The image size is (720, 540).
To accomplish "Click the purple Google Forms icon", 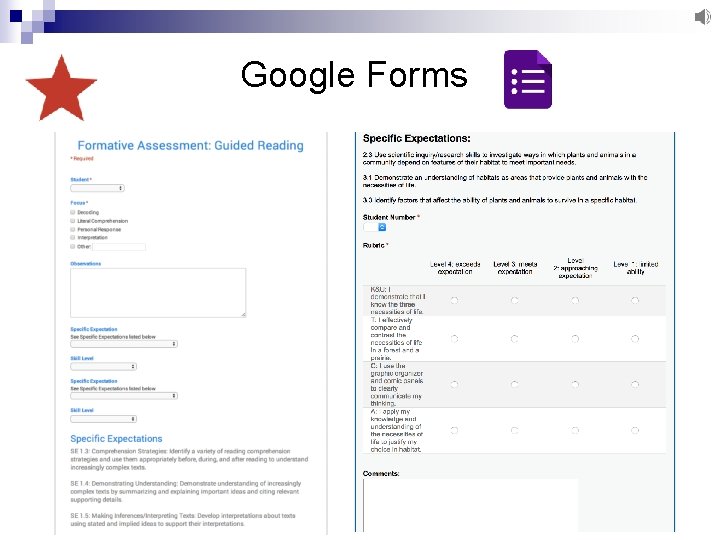I will coord(528,79).
